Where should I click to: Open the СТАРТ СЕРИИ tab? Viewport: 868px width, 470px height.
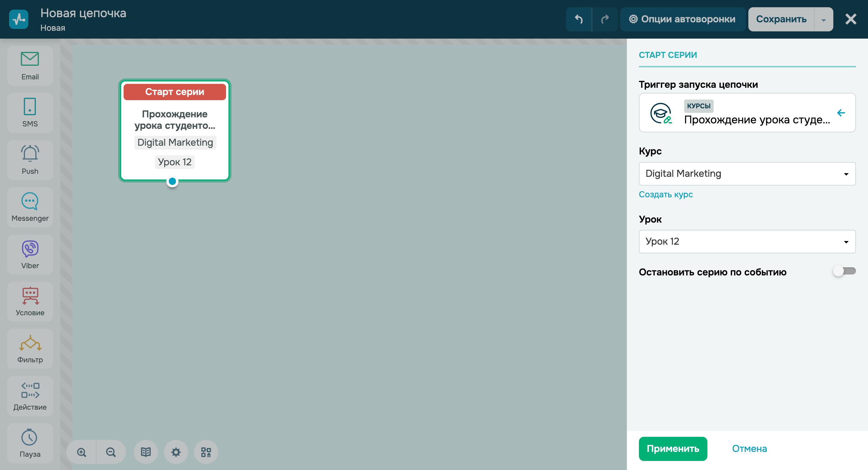[668, 55]
